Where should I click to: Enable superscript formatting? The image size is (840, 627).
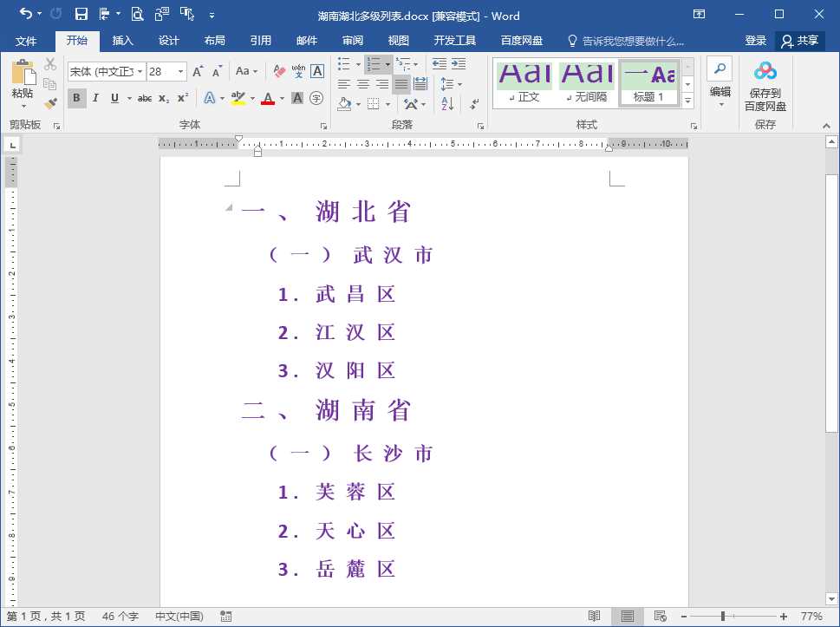(x=183, y=97)
